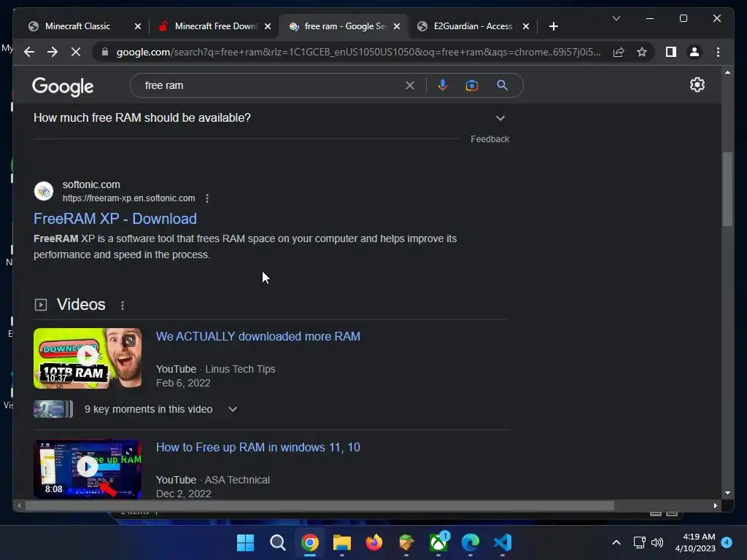This screenshot has width=747, height=560.
Task: Select the free ram Google Search tab
Action: tap(339, 26)
